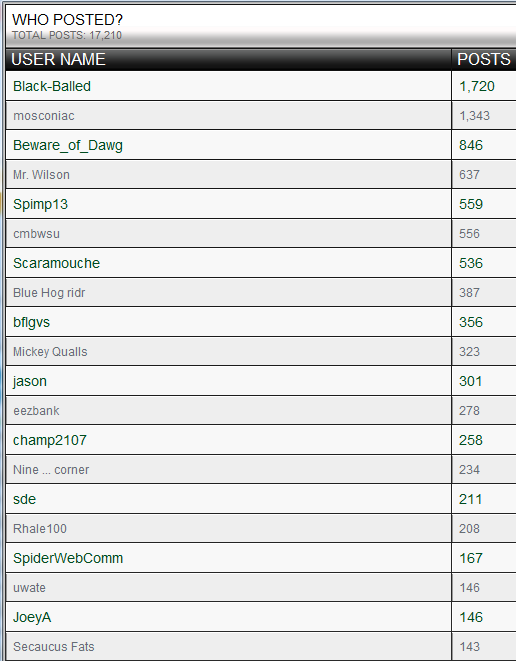
Task: Open the 1,343 post count for mosconiac
Action: tap(475, 116)
